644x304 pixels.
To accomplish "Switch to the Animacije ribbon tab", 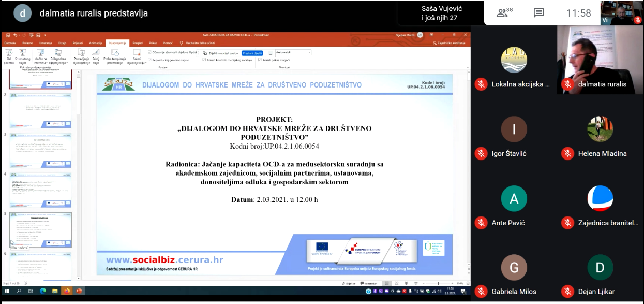I will pos(96,43).
